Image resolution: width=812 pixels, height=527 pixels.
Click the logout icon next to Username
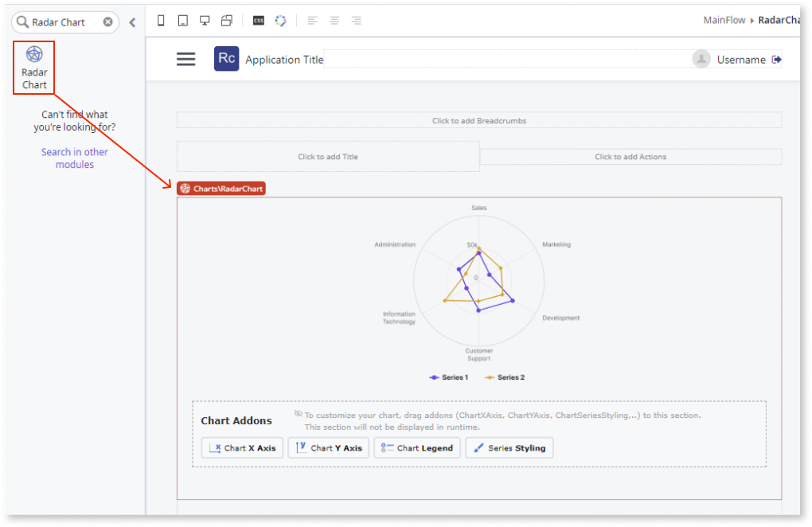pyautogui.click(x=776, y=59)
